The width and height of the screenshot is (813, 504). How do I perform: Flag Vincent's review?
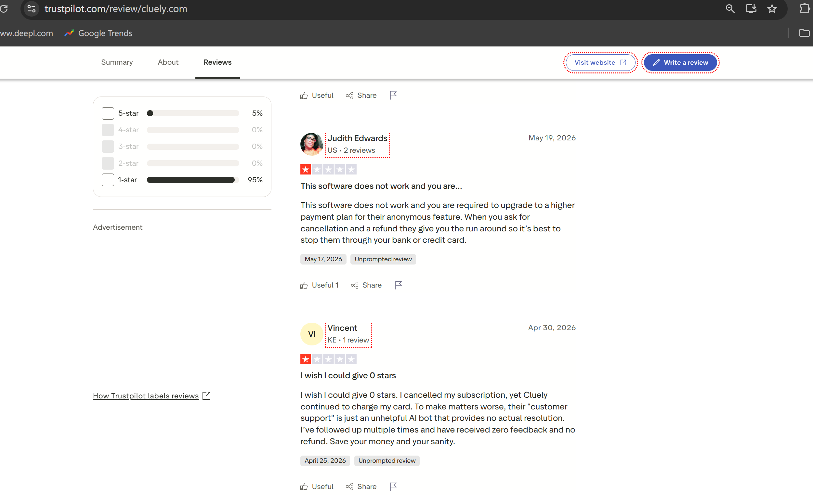point(393,487)
